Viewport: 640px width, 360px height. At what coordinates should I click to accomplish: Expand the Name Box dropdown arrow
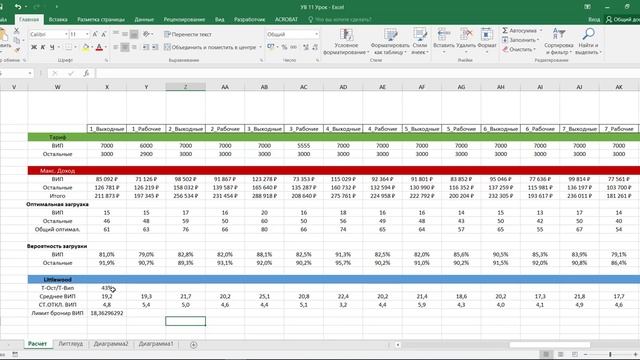30,73
